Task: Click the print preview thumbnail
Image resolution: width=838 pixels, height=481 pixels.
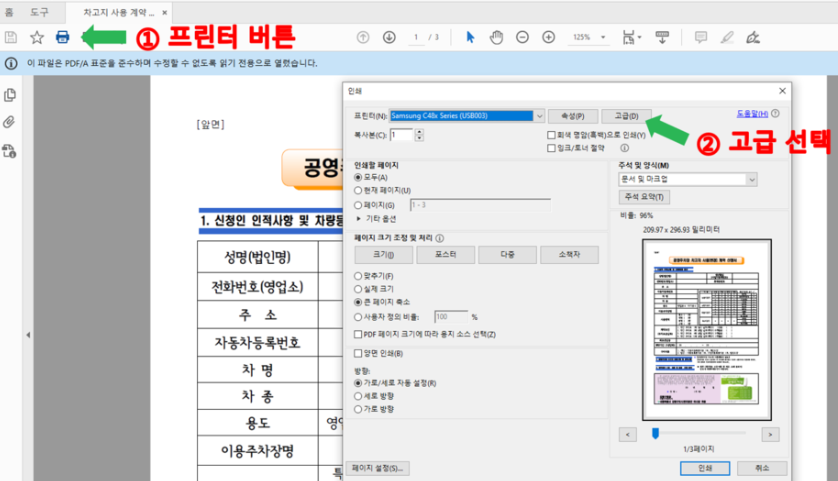Action: 707,330
